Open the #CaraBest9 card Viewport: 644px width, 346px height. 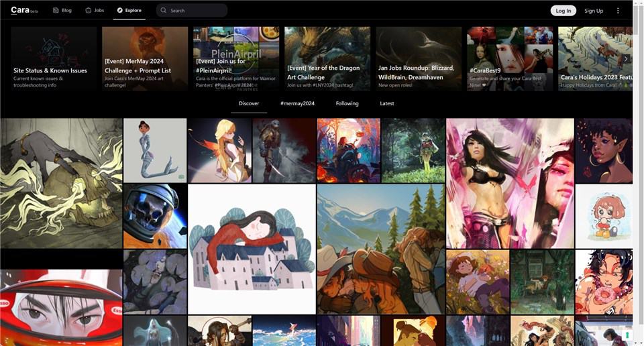510,59
